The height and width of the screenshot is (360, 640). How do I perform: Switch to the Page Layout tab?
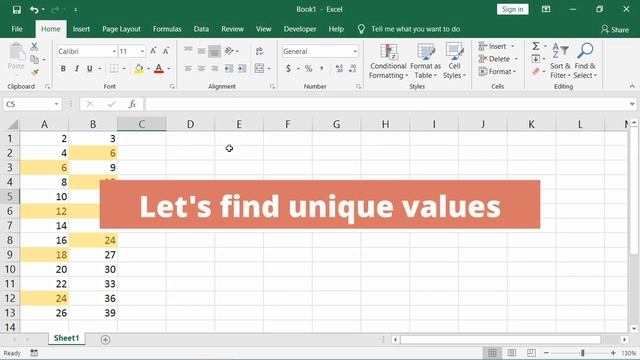coord(121,29)
